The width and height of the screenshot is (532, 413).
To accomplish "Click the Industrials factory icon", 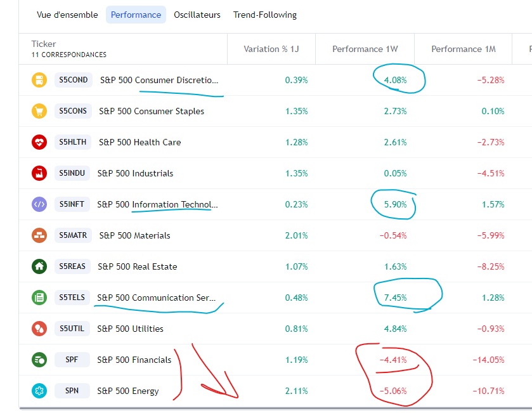I will click(39, 173).
